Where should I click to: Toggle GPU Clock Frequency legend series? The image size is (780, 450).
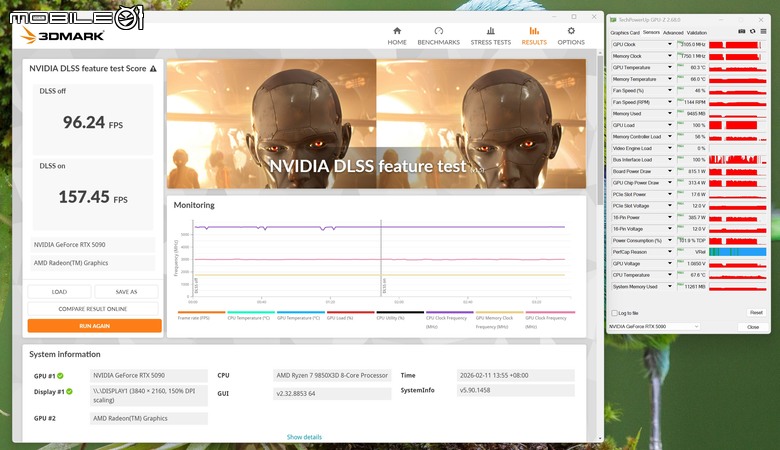click(550, 320)
